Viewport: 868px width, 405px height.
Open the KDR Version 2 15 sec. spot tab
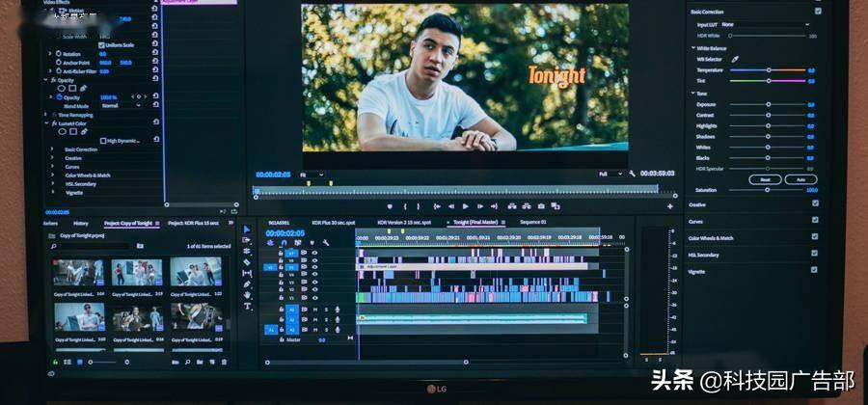(x=404, y=223)
